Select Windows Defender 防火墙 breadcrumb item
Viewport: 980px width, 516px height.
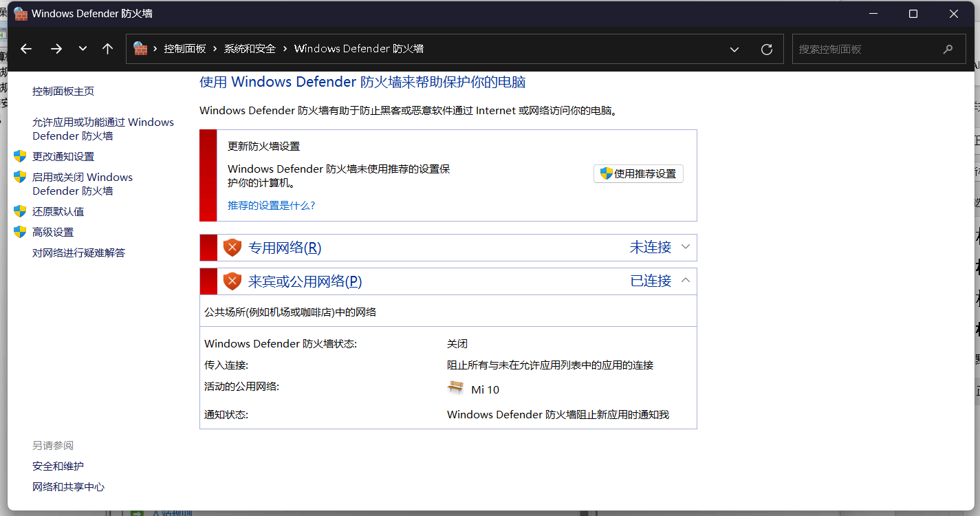point(359,49)
